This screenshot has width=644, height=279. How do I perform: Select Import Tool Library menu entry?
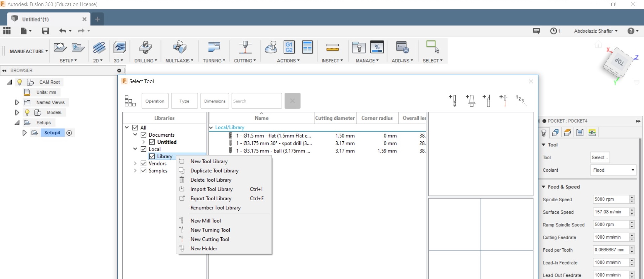coord(212,189)
